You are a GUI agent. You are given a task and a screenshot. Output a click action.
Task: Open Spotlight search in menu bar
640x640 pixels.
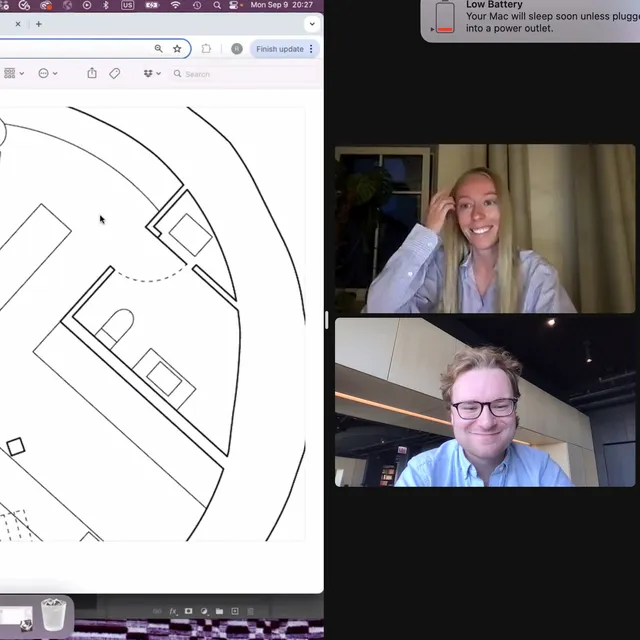pos(217,5)
